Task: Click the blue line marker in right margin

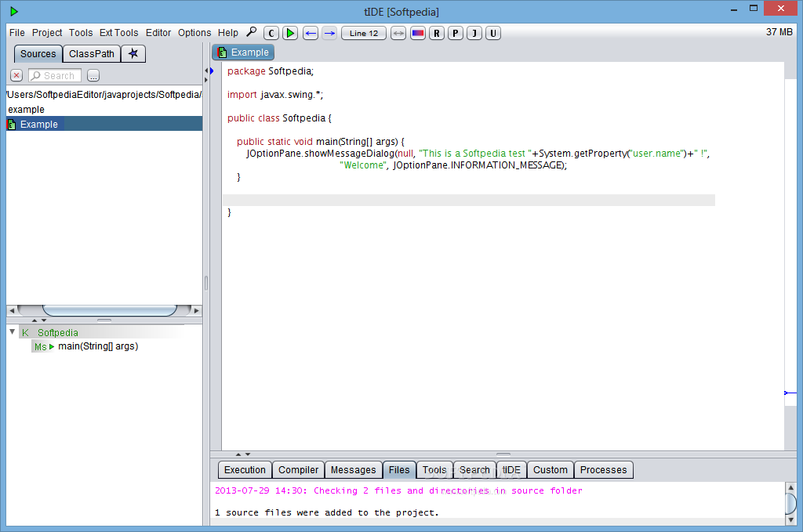Action: tap(790, 393)
